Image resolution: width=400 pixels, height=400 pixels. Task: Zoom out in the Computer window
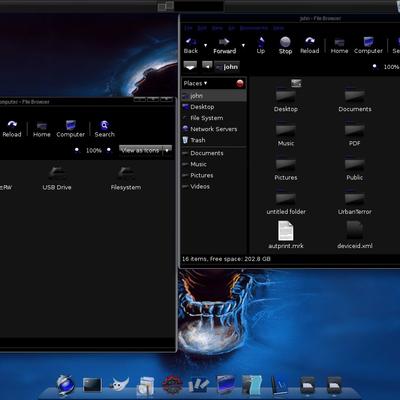(x=77, y=150)
